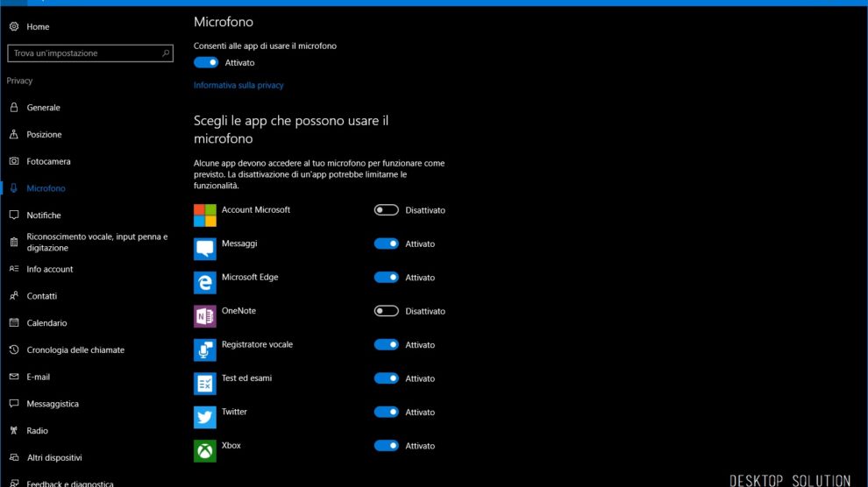Disable the main microphone access toggle
Viewport: 868px width, 487px height.
tap(206, 62)
